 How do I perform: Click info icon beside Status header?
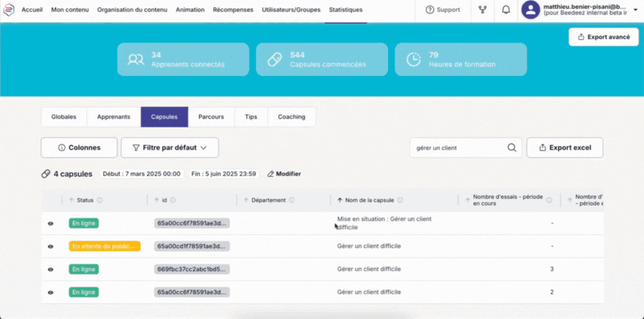(100, 200)
